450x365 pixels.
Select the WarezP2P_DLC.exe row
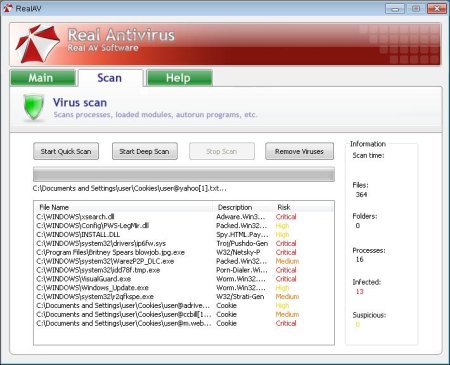click(184, 261)
